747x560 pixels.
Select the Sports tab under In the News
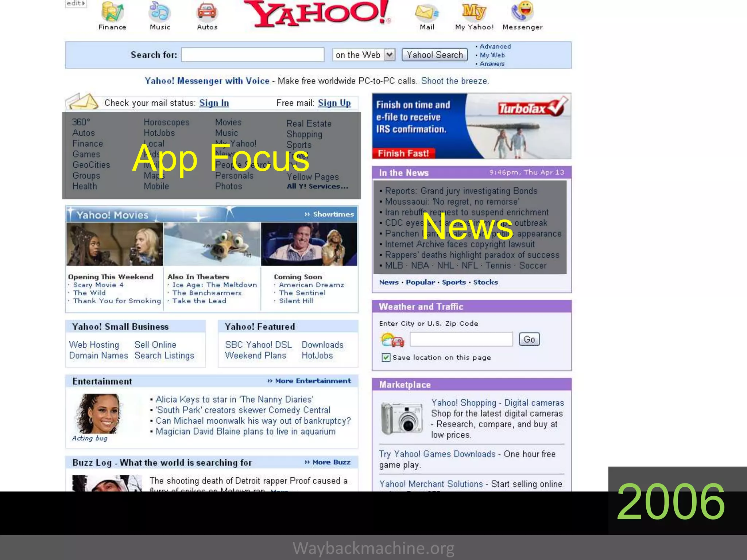coord(454,282)
